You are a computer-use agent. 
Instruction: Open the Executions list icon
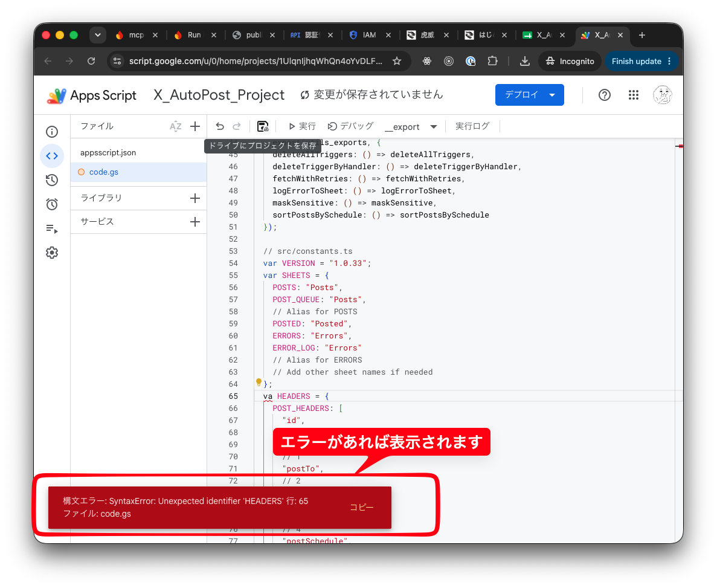point(52,228)
